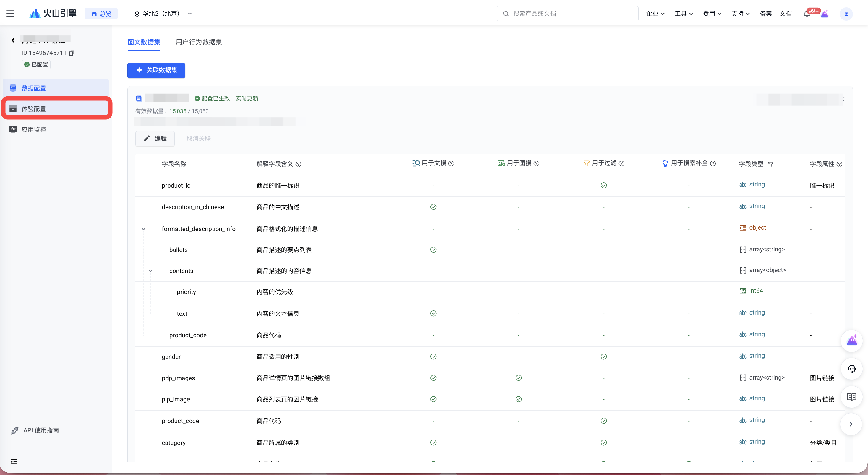Click the 编辑 button
The width and height of the screenshot is (868, 475).
(155, 138)
